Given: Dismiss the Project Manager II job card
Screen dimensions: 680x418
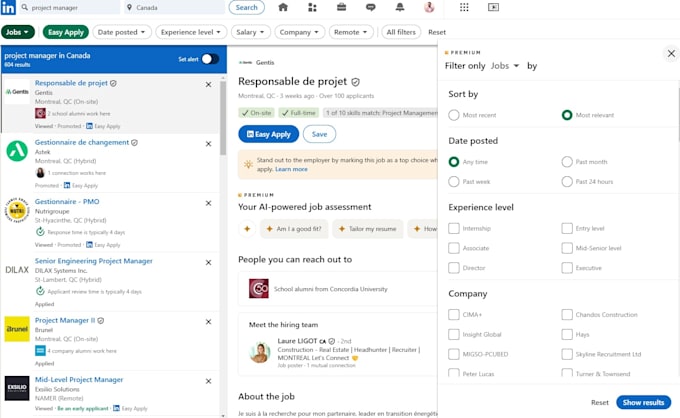Looking at the screenshot, I should (x=209, y=322).
